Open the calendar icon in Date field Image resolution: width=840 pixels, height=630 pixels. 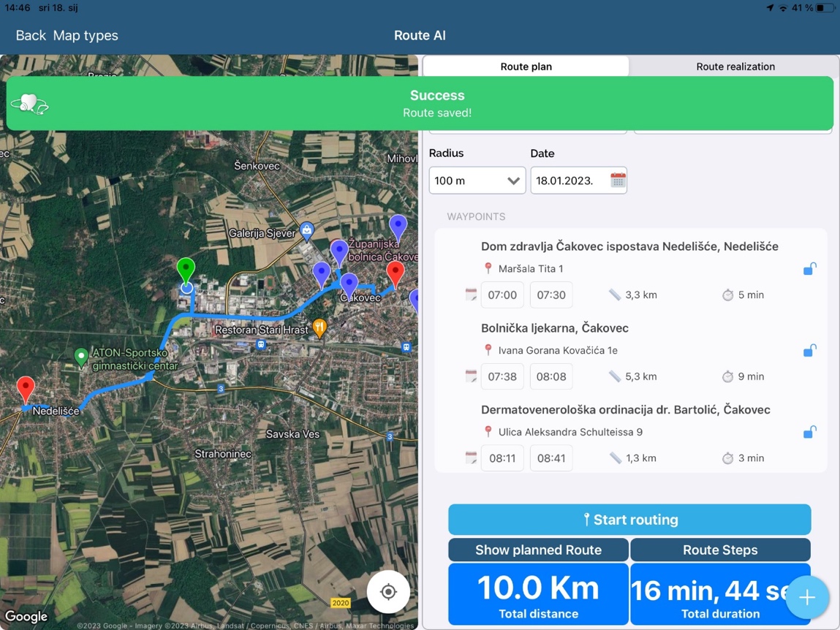click(x=618, y=181)
